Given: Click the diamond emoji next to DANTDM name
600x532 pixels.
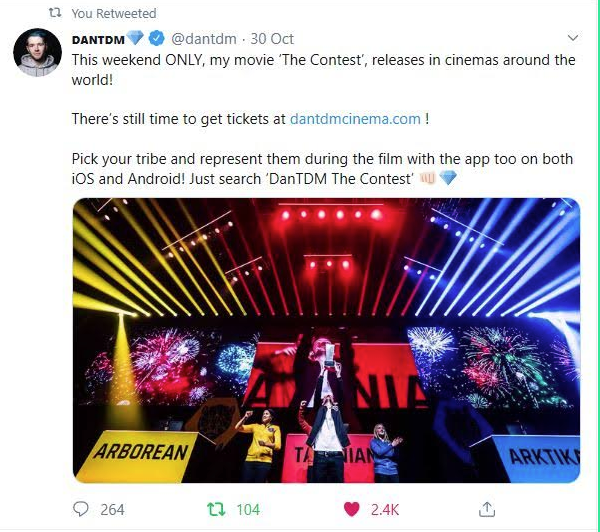Looking at the screenshot, I should [135, 38].
